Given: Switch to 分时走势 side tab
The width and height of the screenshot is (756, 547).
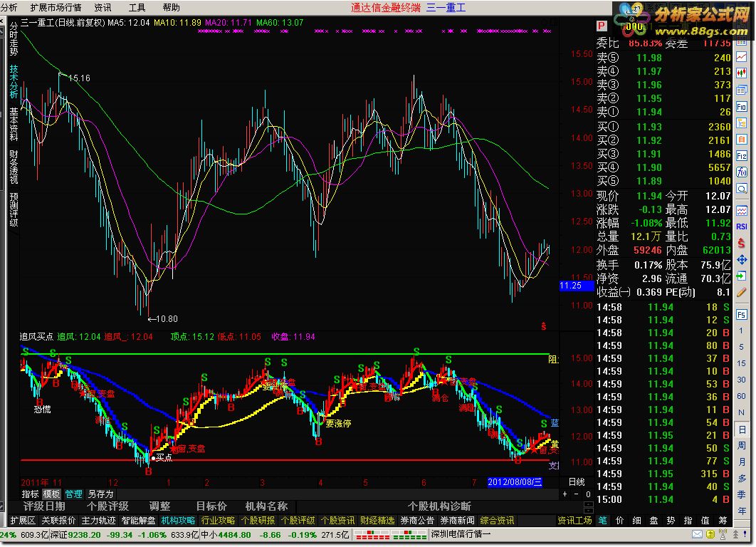Looking at the screenshot, I should click(14, 40).
